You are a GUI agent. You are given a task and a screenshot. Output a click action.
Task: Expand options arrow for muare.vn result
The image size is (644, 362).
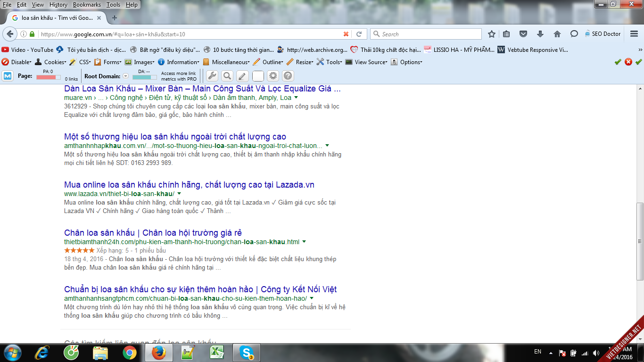(296, 98)
